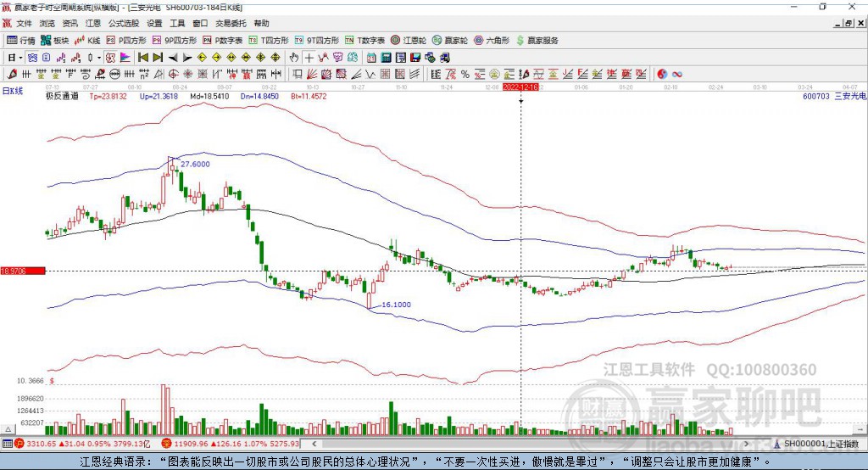Open the 行情 quotes view
The image size is (868, 470).
click(x=20, y=41)
